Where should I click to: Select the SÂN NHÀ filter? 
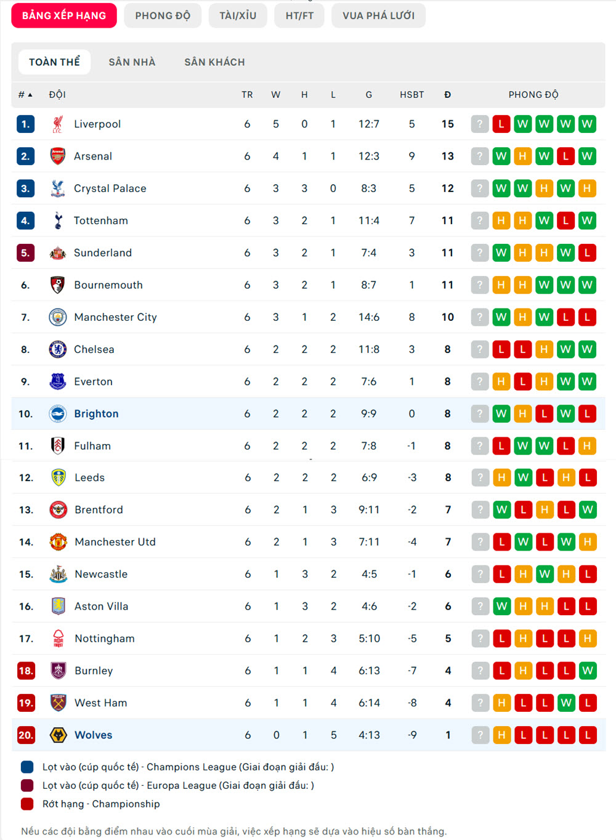click(132, 62)
